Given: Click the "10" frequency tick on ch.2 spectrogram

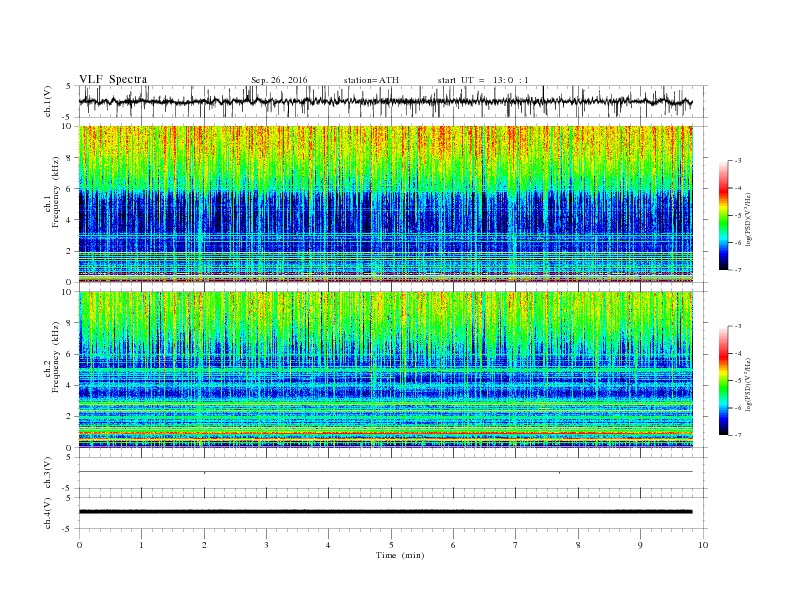Looking at the screenshot, I should point(69,292).
